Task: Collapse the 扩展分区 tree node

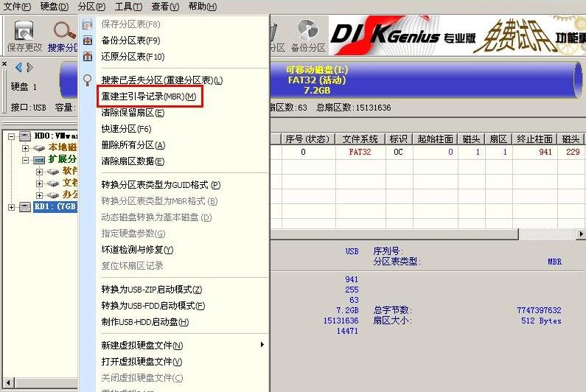Action: click(25, 160)
